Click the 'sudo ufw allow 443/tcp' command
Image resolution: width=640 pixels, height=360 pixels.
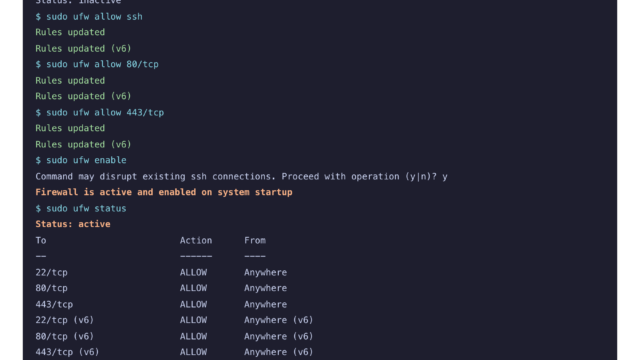pos(100,113)
